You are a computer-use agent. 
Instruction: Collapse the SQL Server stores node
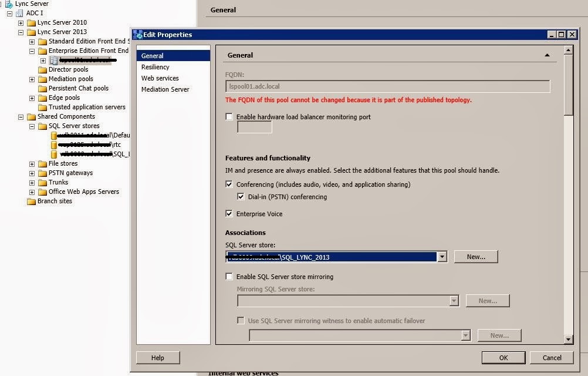coord(32,126)
